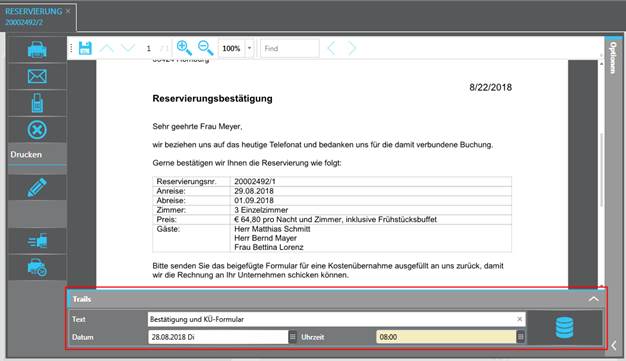Viewport: 626px width, 361px height.
Task: Select the RESERVIERUNG 20002492/2 tab
Action: 34,16
